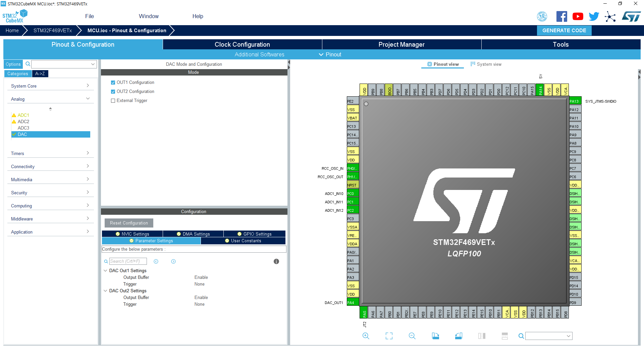This screenshot has width=644, height=349.
Task: Click the PA5 green pin
Action: click(364, 312)
